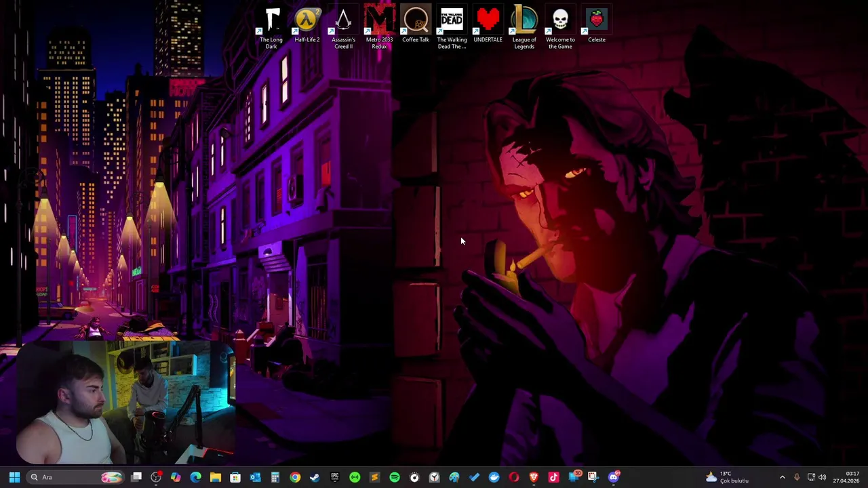Image resolution: width=868 pixels, height=488 pixels.
Task: Click the taskbar search box labeled Ara
Action: [x=76, y=477]
